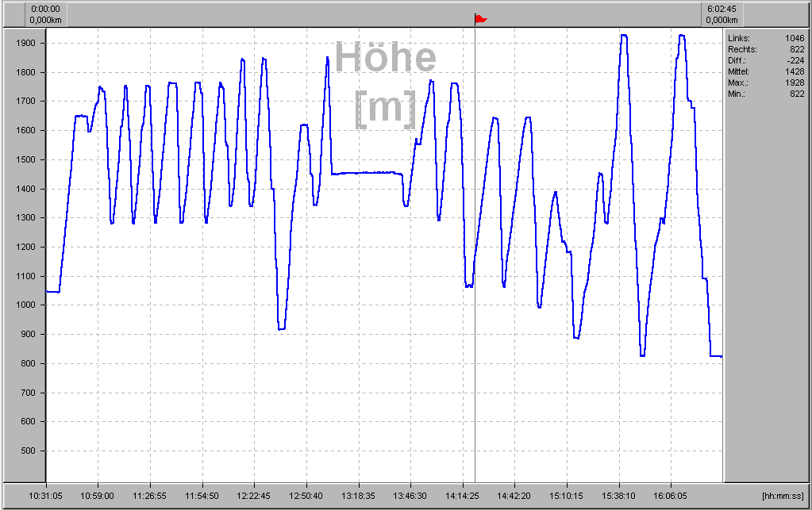Viewport: 812px width, 510px height.
Task: Click the 10:31:05 time axis label
Action: coord(47,496)
